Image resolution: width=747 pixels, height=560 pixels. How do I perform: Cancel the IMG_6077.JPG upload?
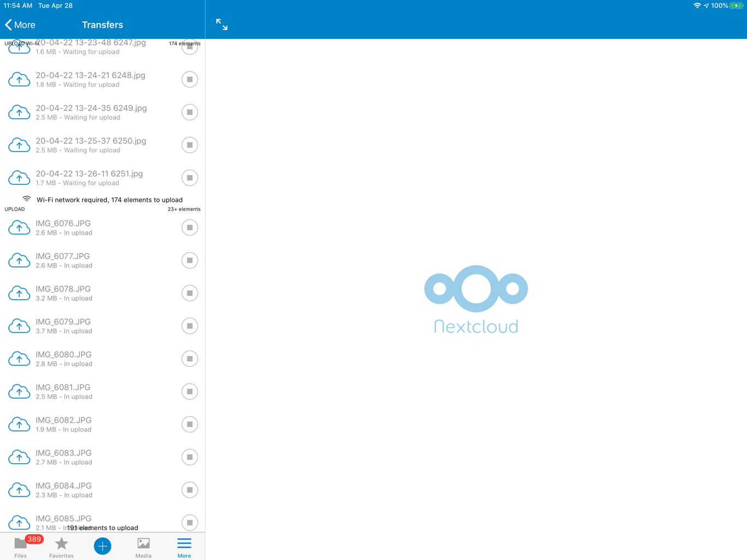click(x=190, y=260)
